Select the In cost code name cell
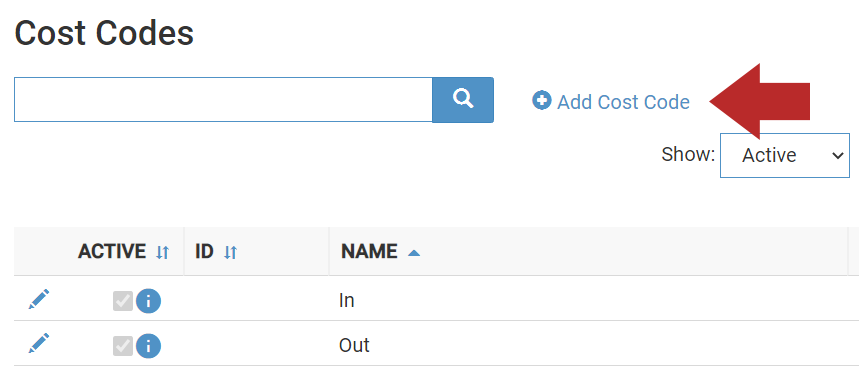This screenshot has height=375, width=859. tap(588, 301)
